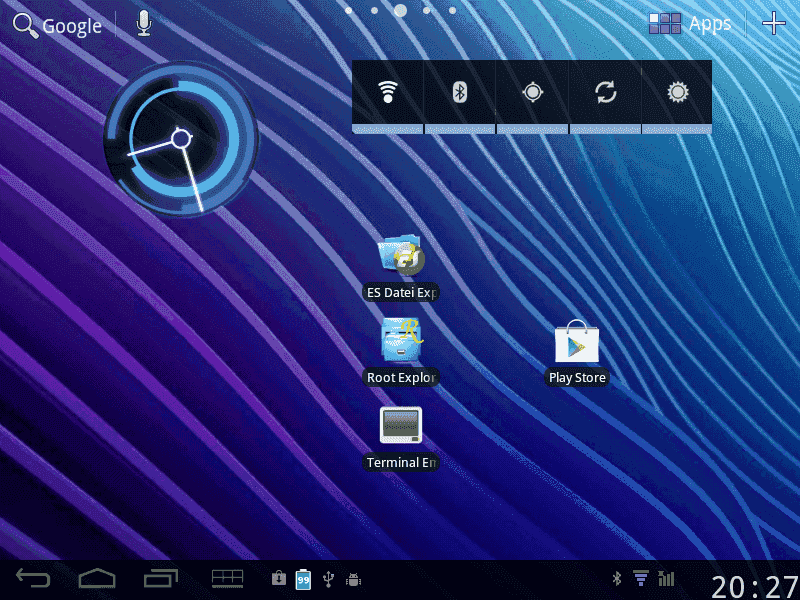Viewport: 800px width, 600px height.
Task: Switch to the fifth home screen page dot
Action: click(453, 10)
